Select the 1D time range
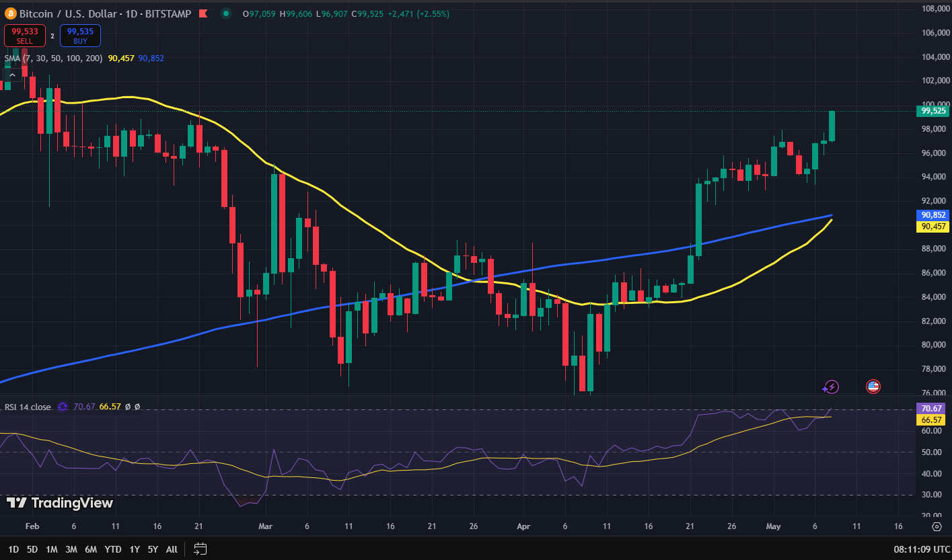The image size is (952, 560). [x=13, y=549]
